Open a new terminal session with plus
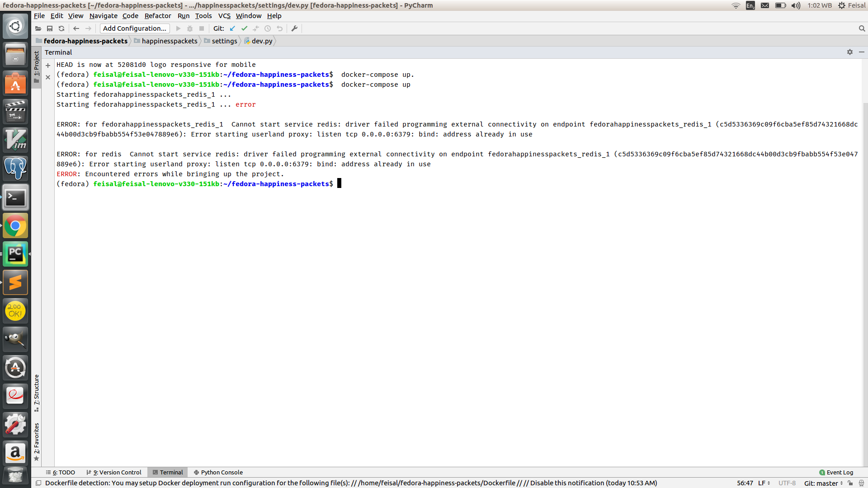The height and width of the screenshot is (488, 868). (48, 66)
